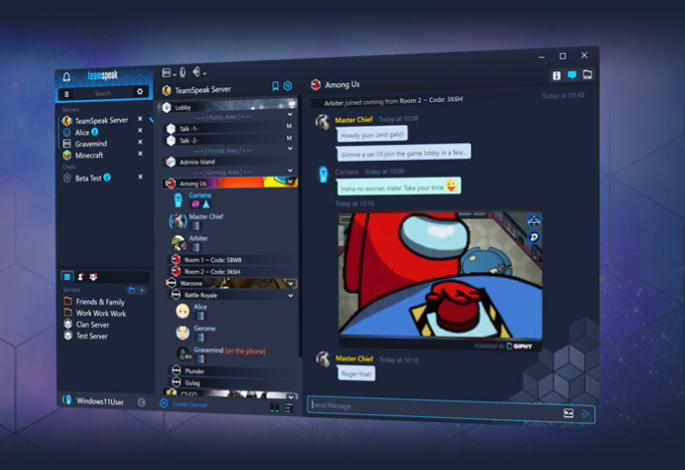The width and height of the screenshot is (685, 470).
Task: Close the Beta Test chat entry
Action: pyautogui.click(x=140, y=176)
